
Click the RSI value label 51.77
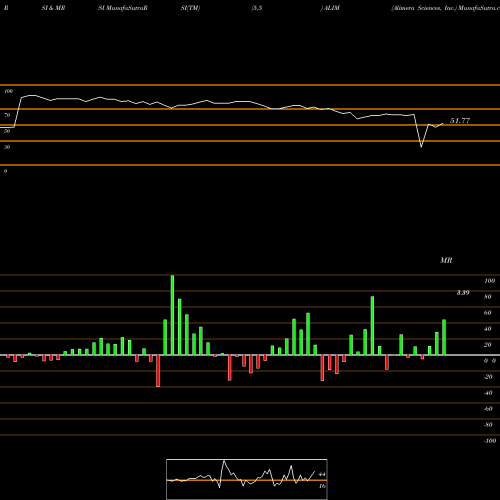[460, 121]
